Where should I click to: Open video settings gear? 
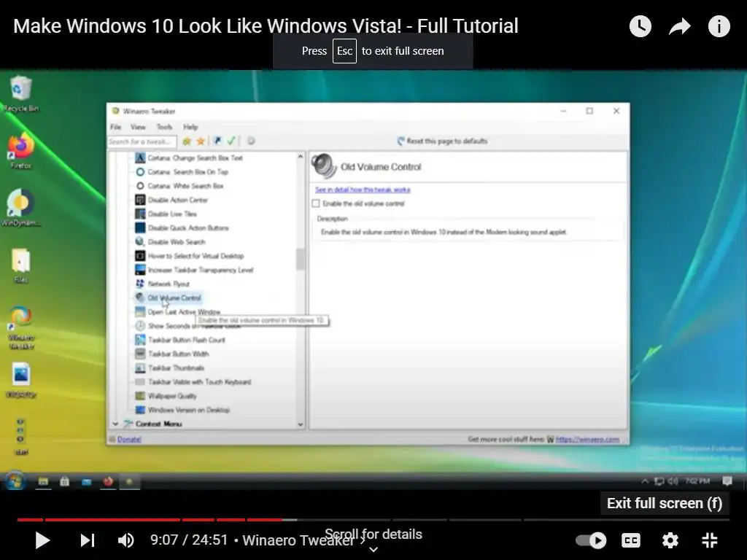(x=670, y=540)
